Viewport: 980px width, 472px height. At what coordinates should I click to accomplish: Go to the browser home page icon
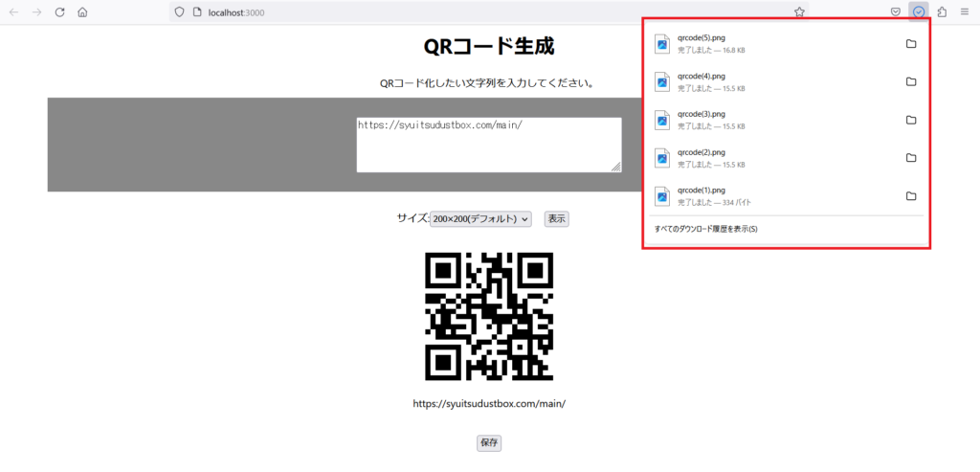point(82,11)
